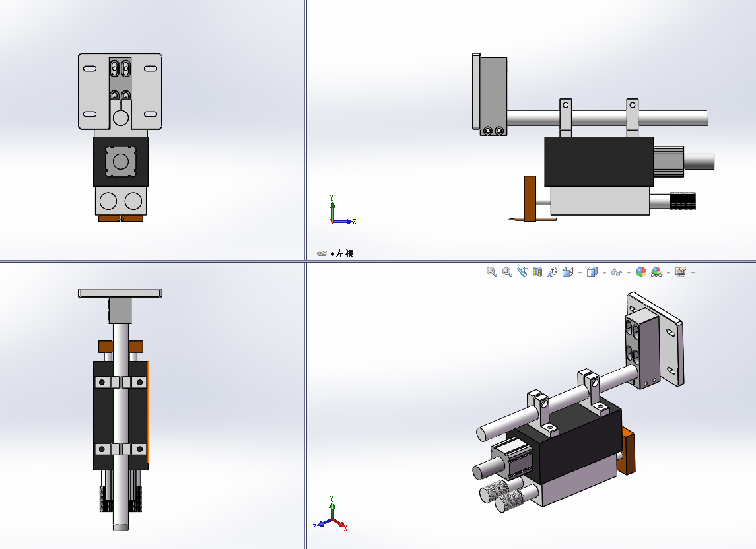The image size is (756, 549).
Task: Expand the View Orientation dropdown arrow
Action: [x=580, y=273]
